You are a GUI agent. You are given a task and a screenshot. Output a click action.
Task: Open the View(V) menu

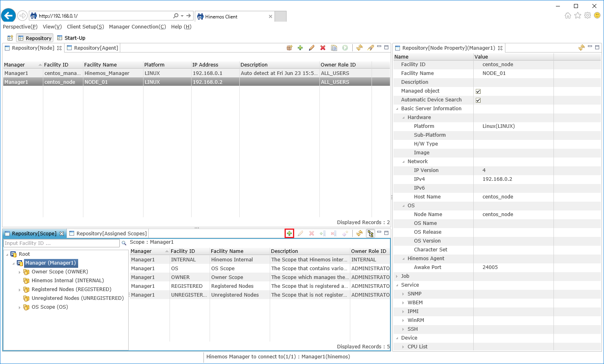[x=53, y=27]
